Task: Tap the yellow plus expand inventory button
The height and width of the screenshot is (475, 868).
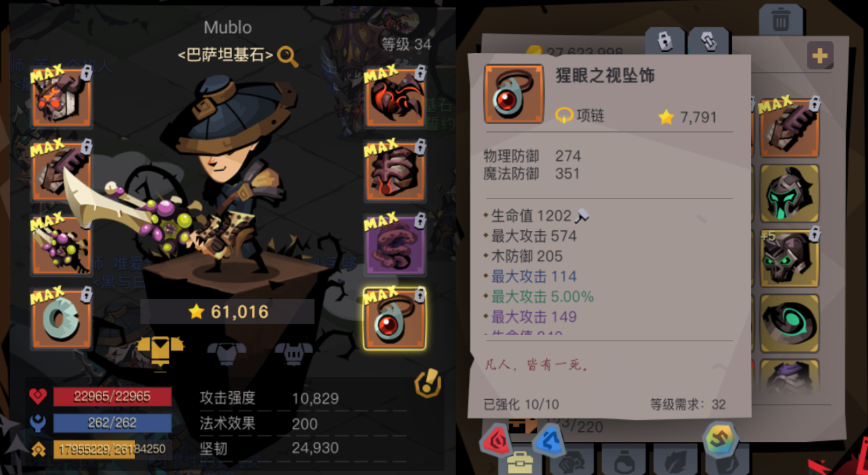Action: pyautogui.click(x=820, y=55)
